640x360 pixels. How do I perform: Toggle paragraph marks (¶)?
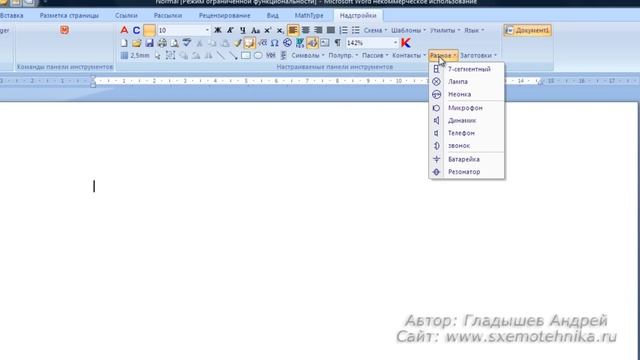pos(338,43)
